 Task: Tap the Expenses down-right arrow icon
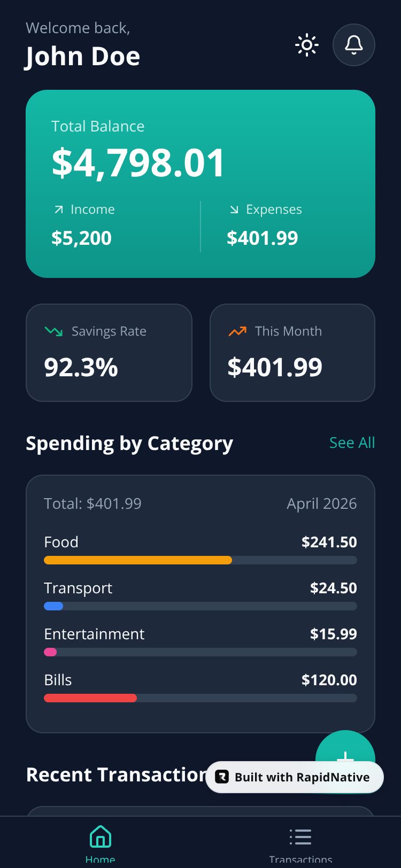(x=234, y=210)
